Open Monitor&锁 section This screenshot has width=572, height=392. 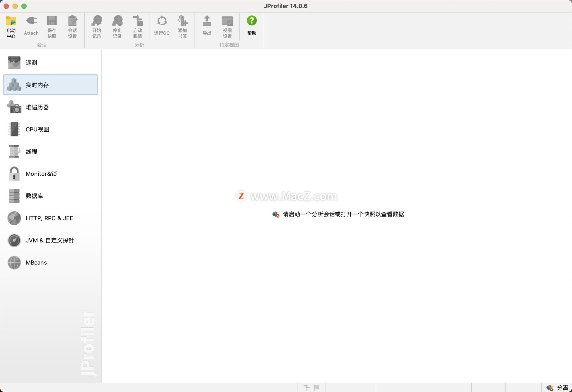point(50,174)
